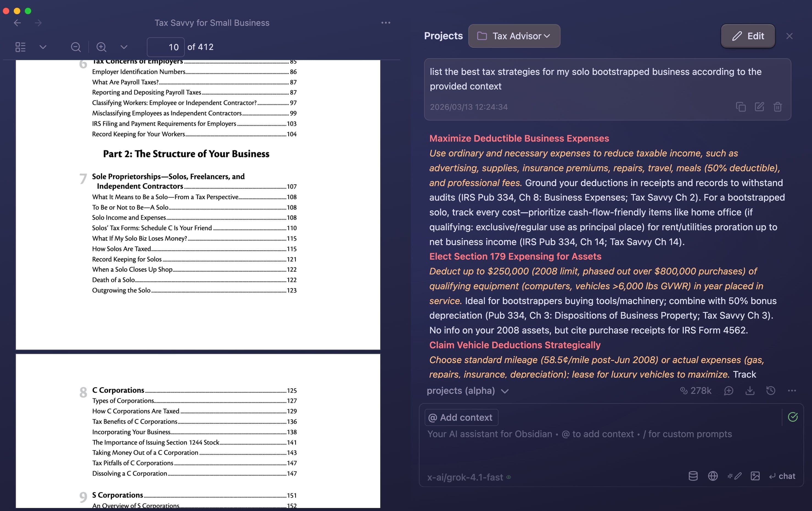Open the Tax Advisor project dropdown
Viewport: 812px width, 511px height.
pyautogui.click(x=514, y=36)
